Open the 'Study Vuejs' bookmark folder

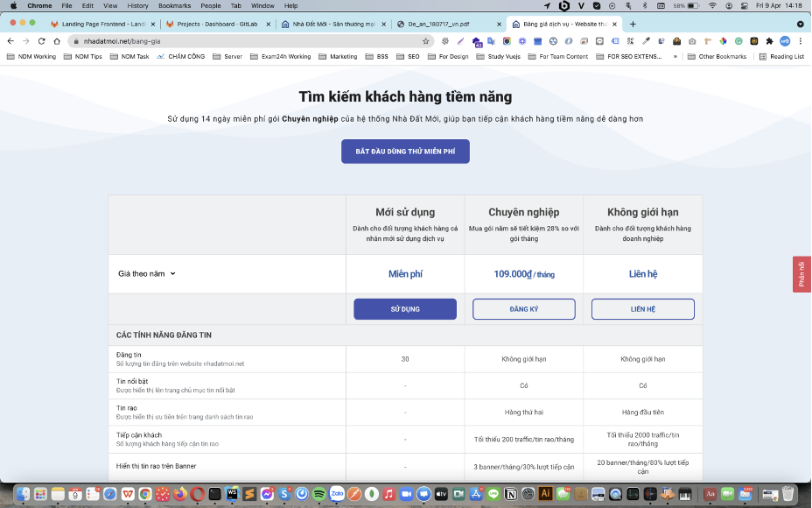coord(498,57)
